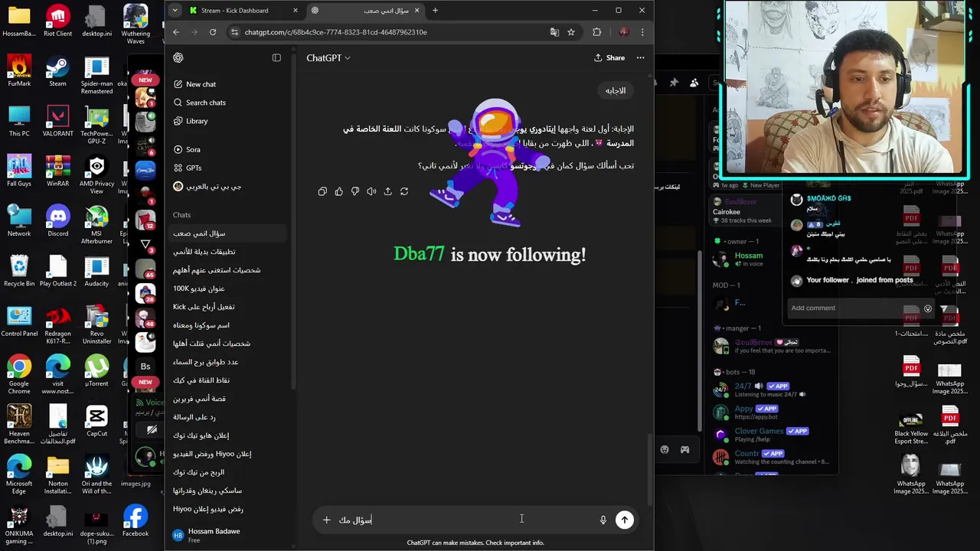Open chat الربح من تيك توك
The height and width of the screenshot is (551, 980).
click(x=229, y=472)
